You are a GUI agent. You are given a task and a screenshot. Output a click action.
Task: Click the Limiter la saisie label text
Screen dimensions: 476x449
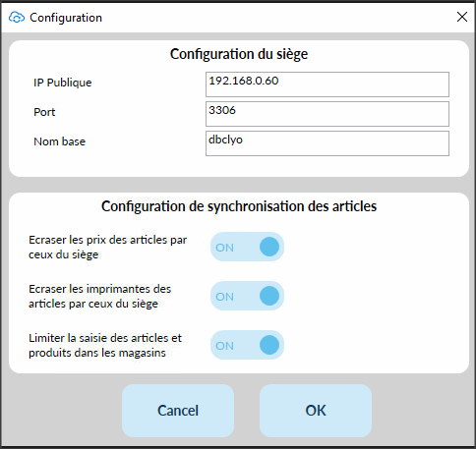pos(105,345)
